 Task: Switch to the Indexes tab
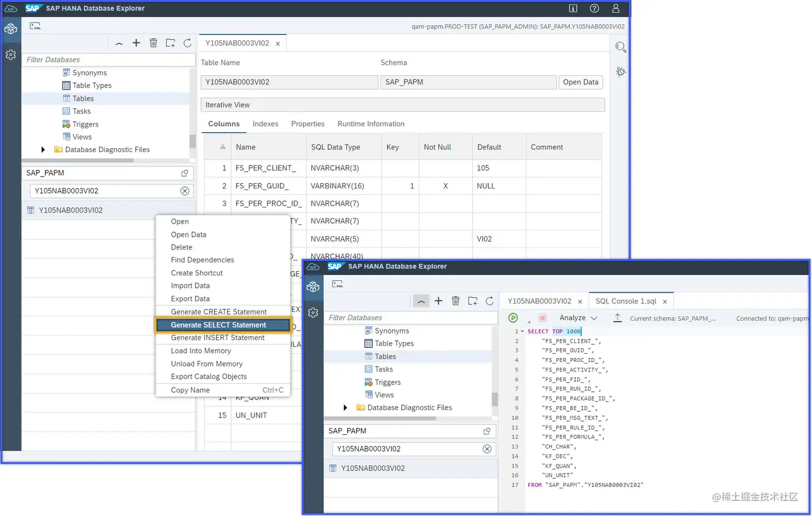tap(265, 124)
